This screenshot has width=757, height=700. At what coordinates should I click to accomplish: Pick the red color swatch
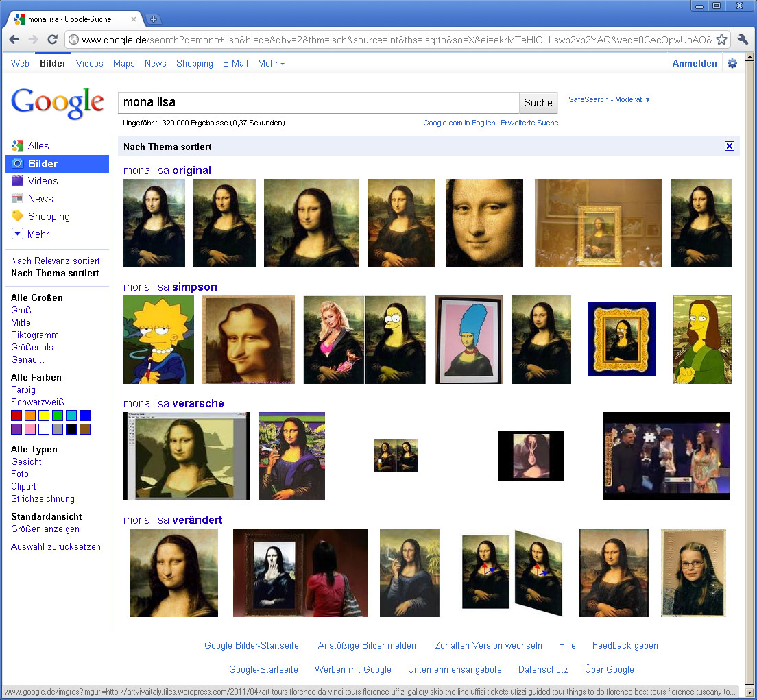[x=16, y=415]
